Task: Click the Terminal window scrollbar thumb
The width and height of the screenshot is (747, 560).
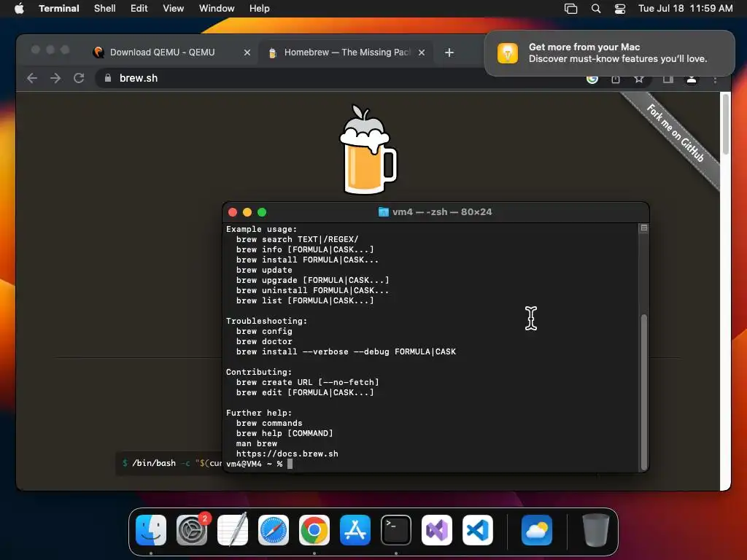Action: (644, 392)
